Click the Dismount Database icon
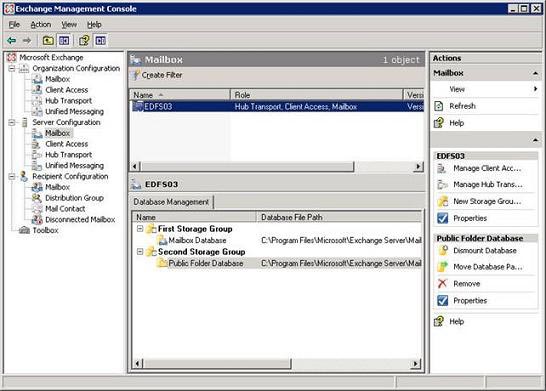 click(x=443, y=250)
